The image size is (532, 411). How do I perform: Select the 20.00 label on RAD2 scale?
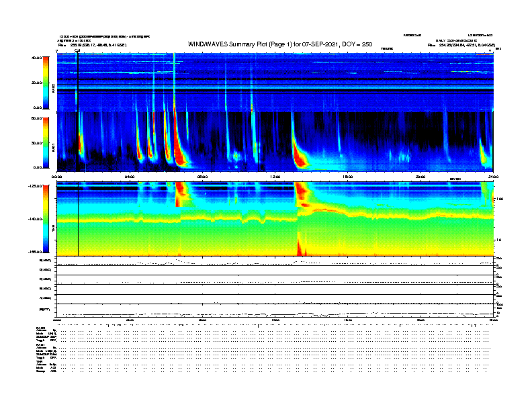click(36, 83)
